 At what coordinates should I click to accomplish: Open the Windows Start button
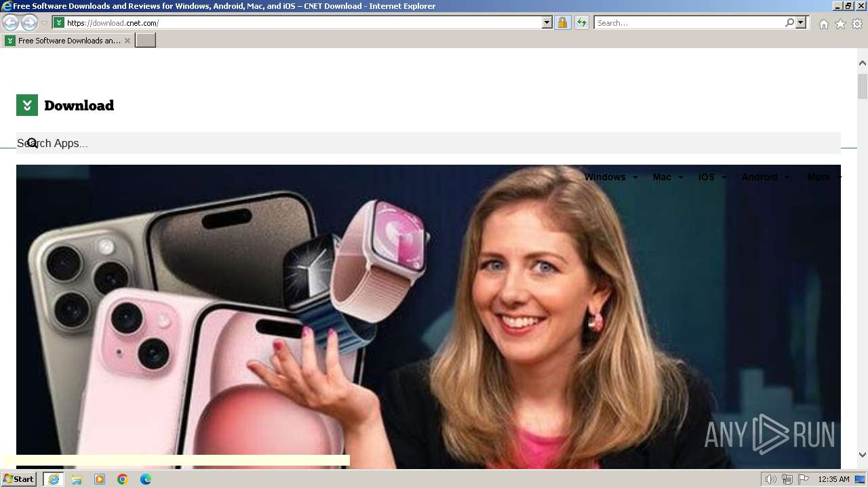[18, 479]
